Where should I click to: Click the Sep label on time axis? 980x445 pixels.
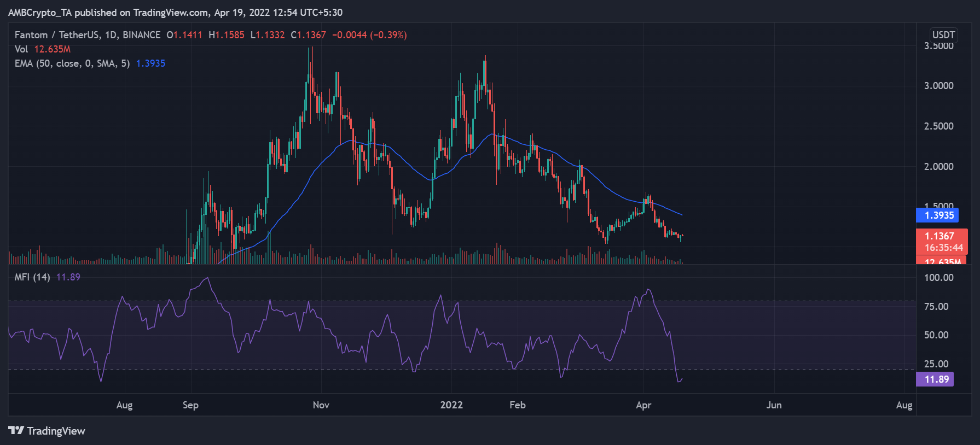pyautogui.click(x=190, y=405)
